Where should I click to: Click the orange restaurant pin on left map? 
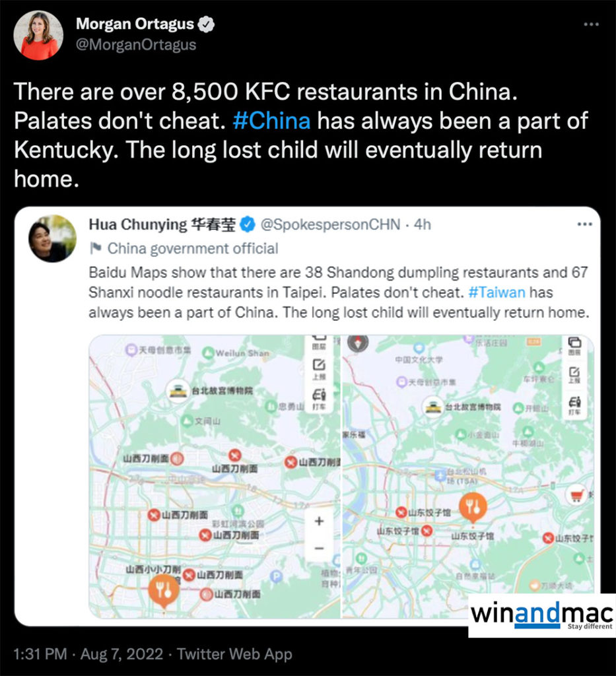(163, 591)
